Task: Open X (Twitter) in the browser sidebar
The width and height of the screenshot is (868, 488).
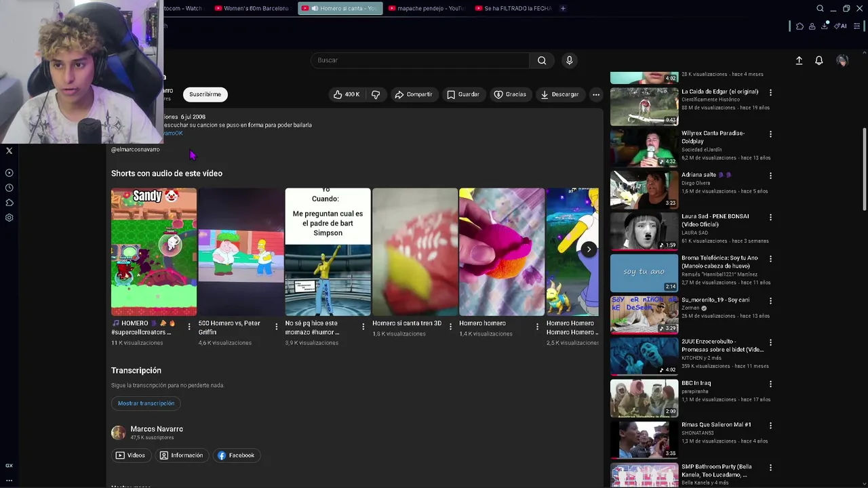Action: coord(9,150)
